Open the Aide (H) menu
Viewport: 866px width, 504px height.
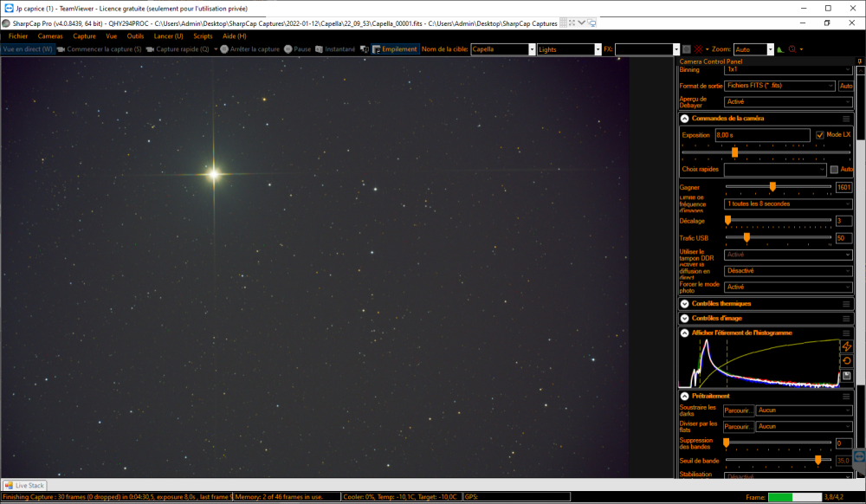click(234, 36)
